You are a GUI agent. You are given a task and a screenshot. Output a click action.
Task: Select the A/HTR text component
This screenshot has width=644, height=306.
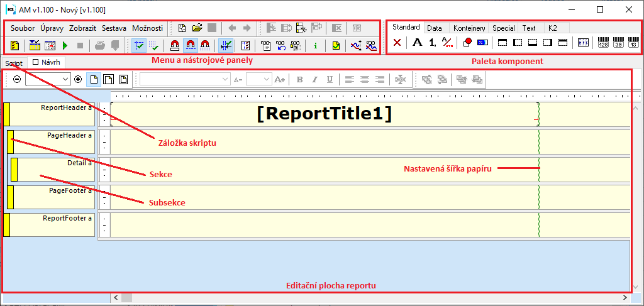(447, 42)
